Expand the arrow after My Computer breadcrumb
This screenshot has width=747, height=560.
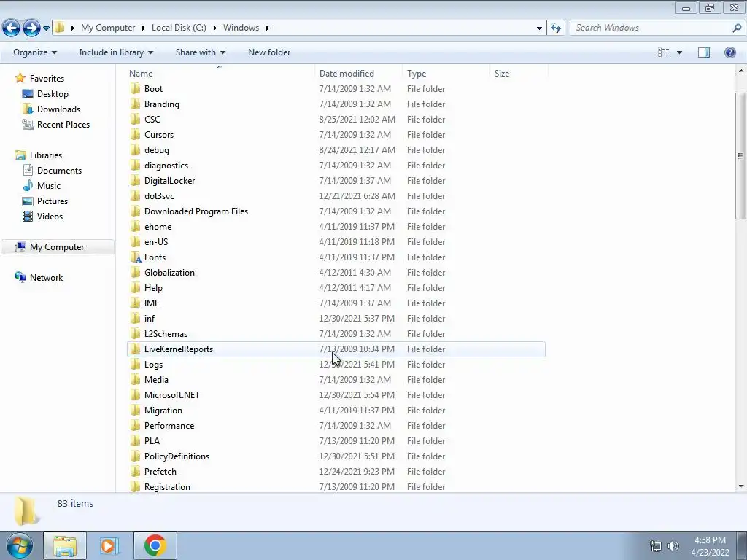143,28
